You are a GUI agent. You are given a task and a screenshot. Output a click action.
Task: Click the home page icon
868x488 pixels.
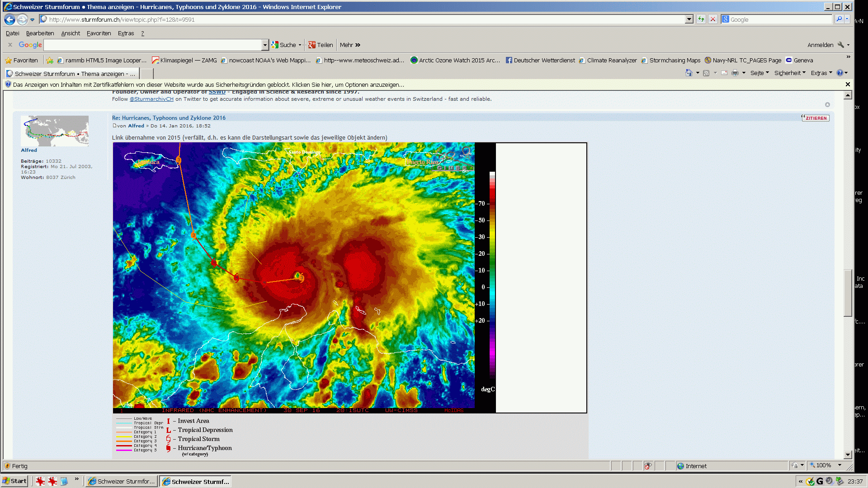[689, 73]
